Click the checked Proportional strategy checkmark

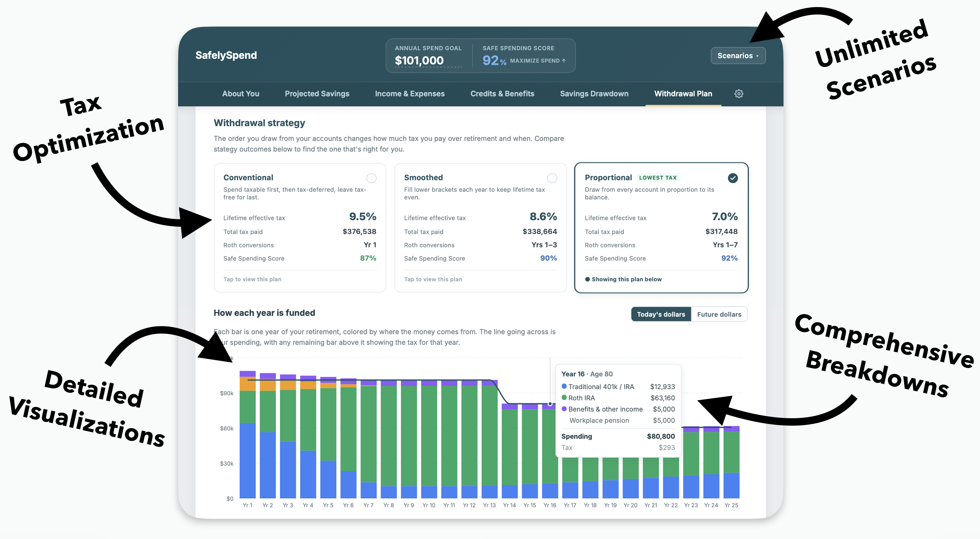coord(733,178)
